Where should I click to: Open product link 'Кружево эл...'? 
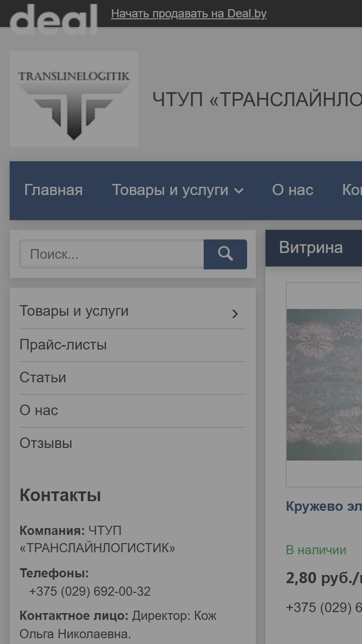(x=324, y=506)
